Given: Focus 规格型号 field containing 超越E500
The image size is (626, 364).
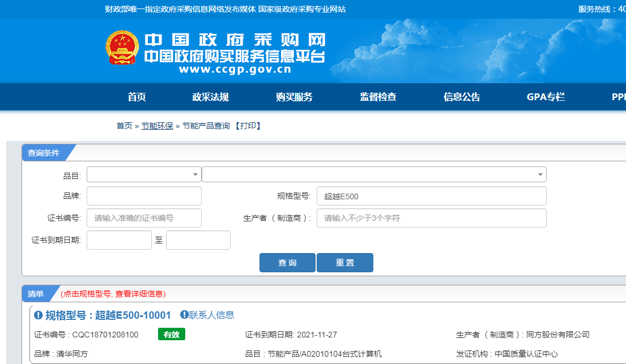Looking at the screenshot, I should click(432, 196).
